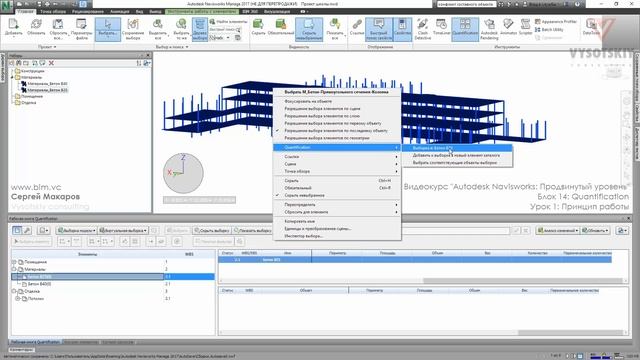Open Выборка модели dropdown in Quantification workbook
Screen dimensions: 640x360
tap(76, 231)
